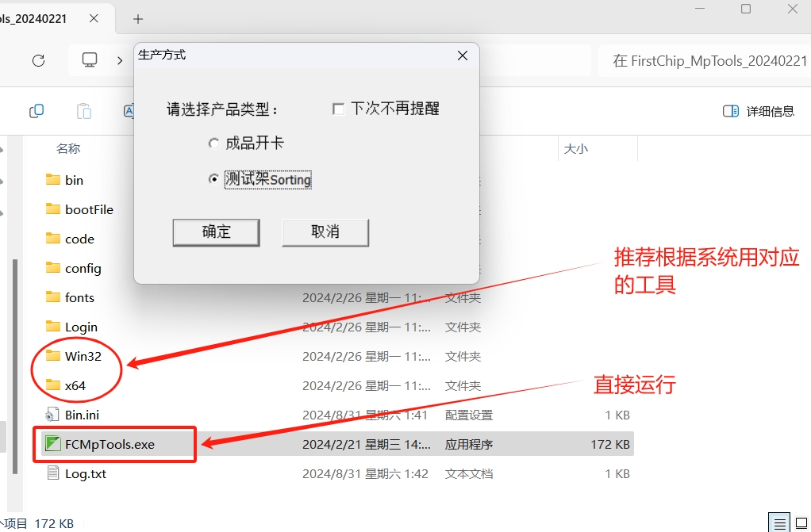This screenshot has width=811, height=532.
Task: Switch to details list view icon
Action: [x=780, y=523]
